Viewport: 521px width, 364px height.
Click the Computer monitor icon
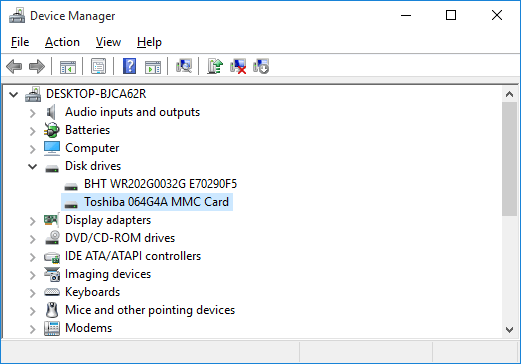(x=52, y=148)
